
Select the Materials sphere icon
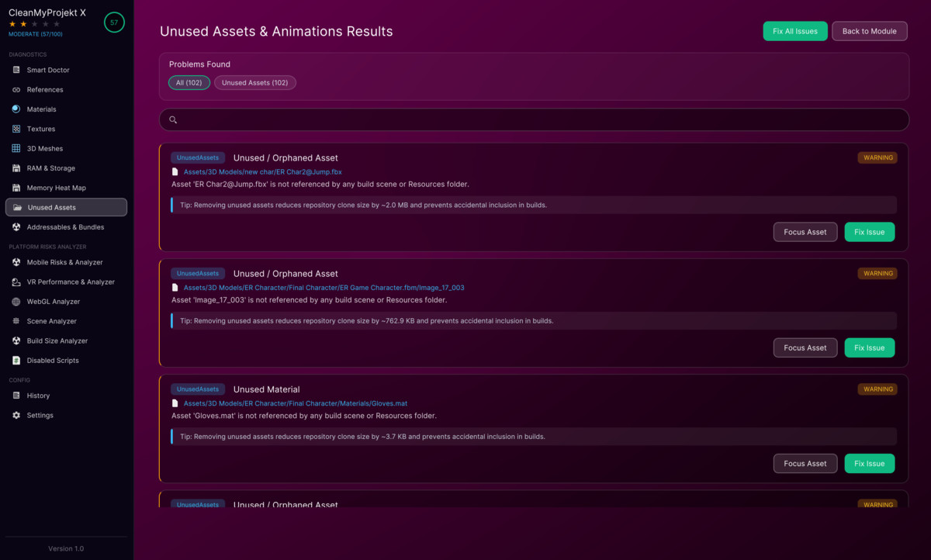click(16, 109)
